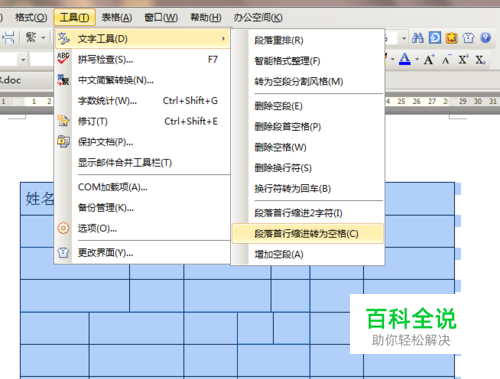Select 删除空格(W) option
Viewport: 500px width, 379px height.
click(x=308, y=147)
